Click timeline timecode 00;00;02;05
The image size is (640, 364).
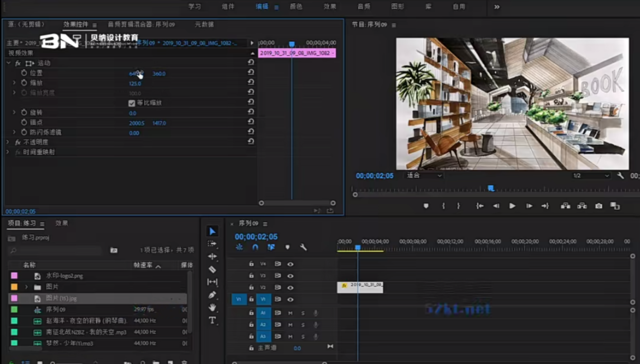pos(256,237)
